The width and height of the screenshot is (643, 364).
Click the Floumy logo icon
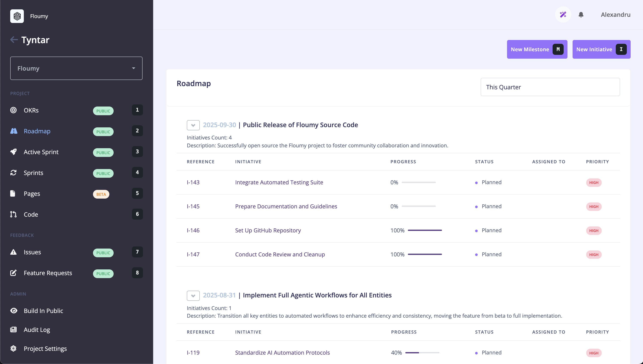(17, 16)
